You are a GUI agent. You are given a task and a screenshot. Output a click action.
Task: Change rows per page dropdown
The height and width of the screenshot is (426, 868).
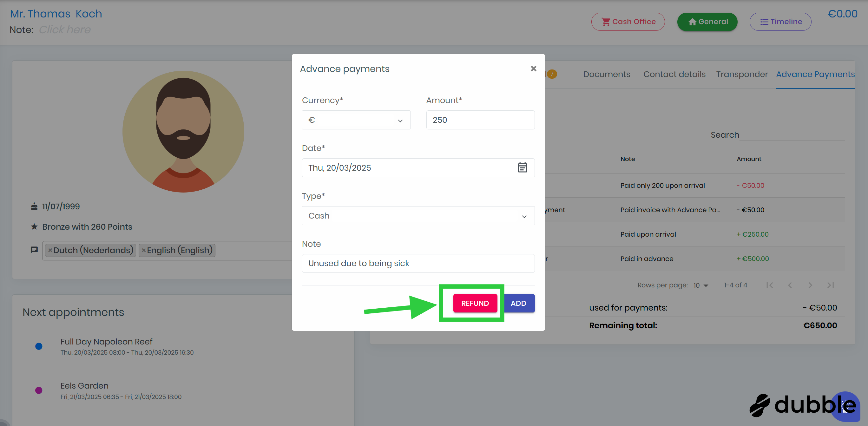pos(701,285)
